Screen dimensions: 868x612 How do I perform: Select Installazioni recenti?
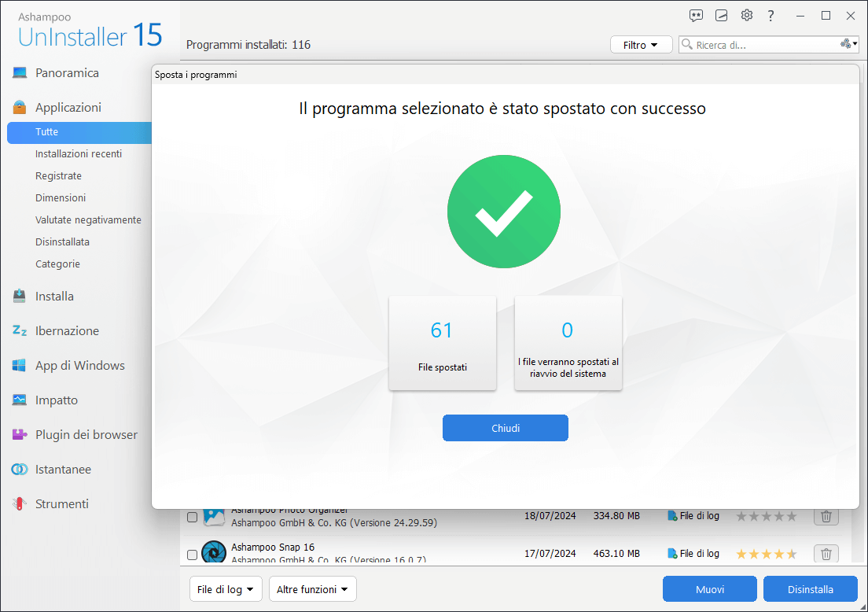pos(79,154)
